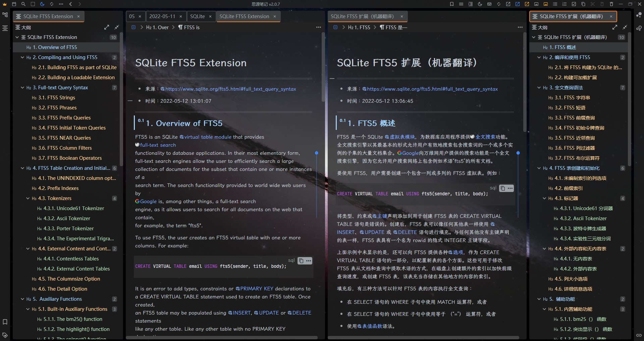Click the crown account icon in the top bar
This screenshot has height=341, width=644.
coord(5,4)
